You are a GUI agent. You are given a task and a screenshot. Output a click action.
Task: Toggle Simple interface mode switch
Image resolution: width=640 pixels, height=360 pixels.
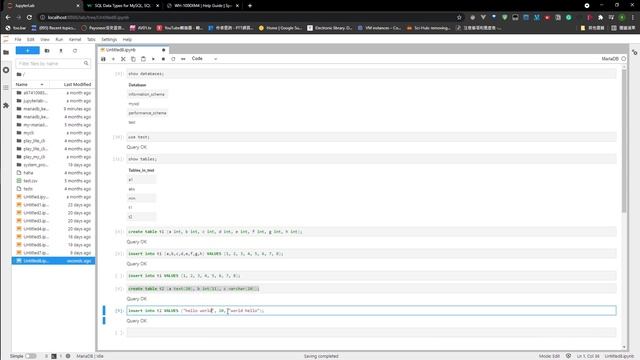click(31, 356)
